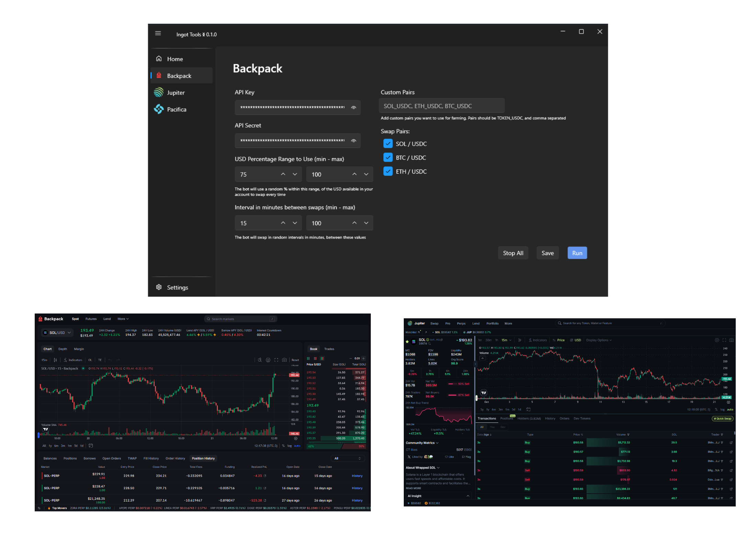This screenshot has height=550, width=756.
Task: Click the Run button
Action: [x=577, y=253]
